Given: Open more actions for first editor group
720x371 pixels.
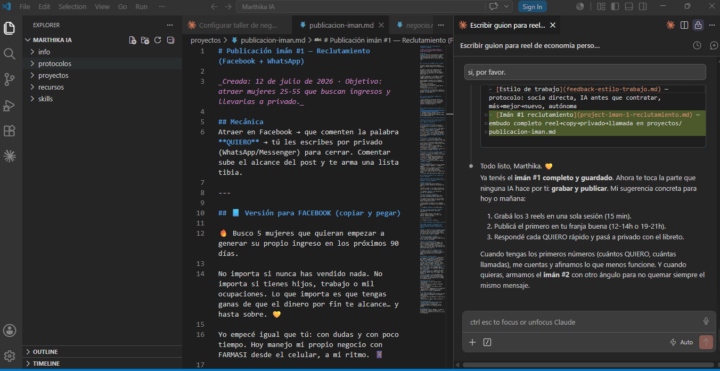Looking at the screenshot, I should click(441, 25).
